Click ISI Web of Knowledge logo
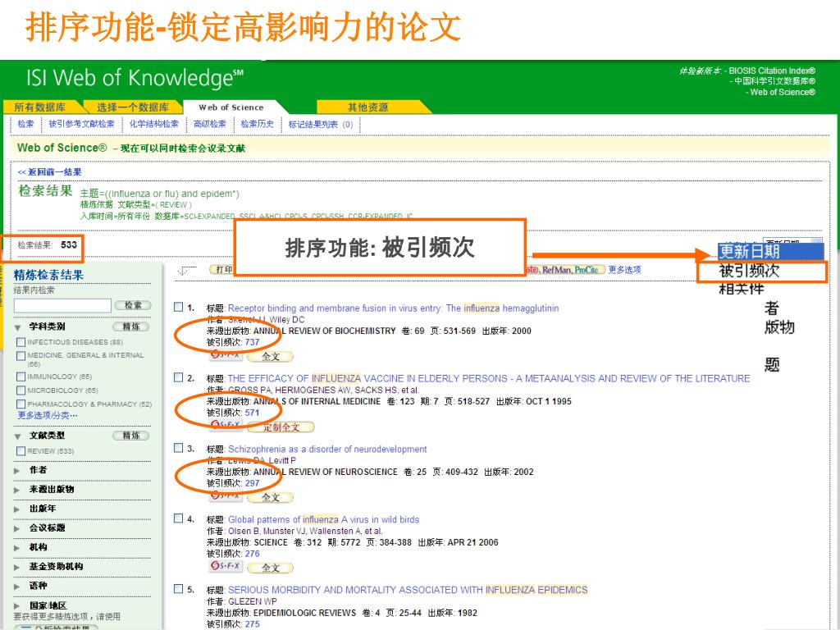This screenshot has height=630, width=840. pos(135,78)
